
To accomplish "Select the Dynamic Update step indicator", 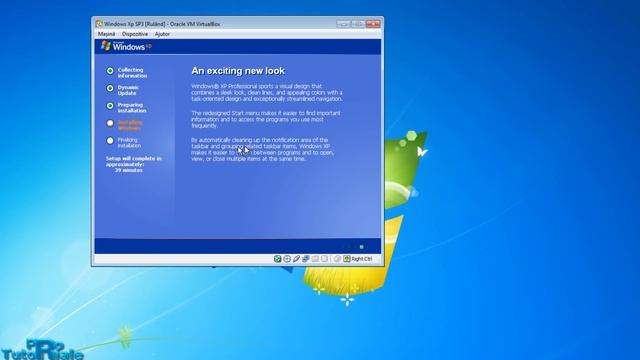I will pyautogui.click(x=110, y=88).
